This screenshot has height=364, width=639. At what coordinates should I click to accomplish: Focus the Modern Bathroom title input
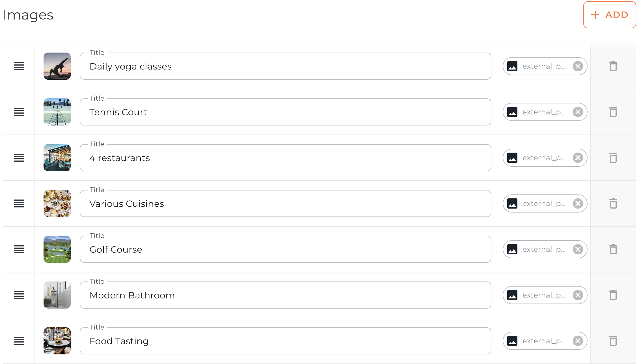point(285,295)
